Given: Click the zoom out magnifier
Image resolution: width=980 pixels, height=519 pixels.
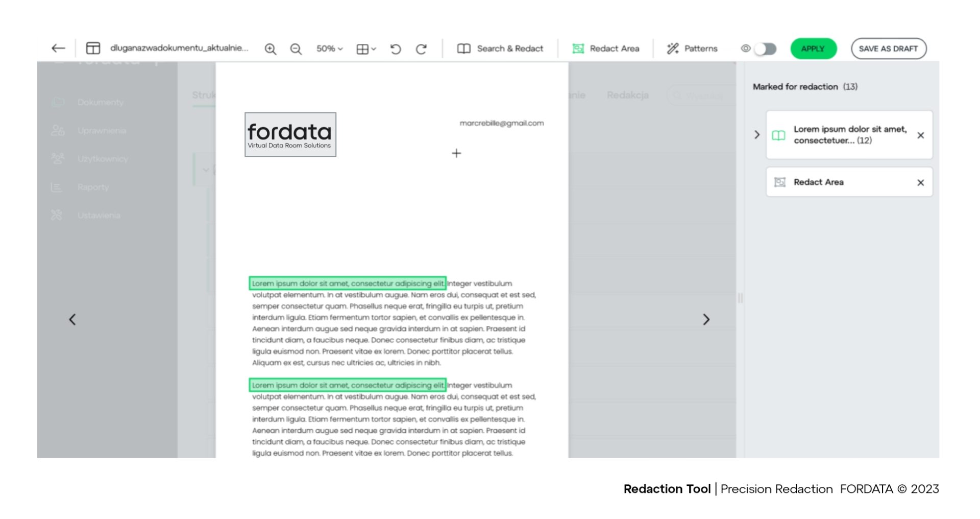Looking at the screenshot, I should coord(296,49).
